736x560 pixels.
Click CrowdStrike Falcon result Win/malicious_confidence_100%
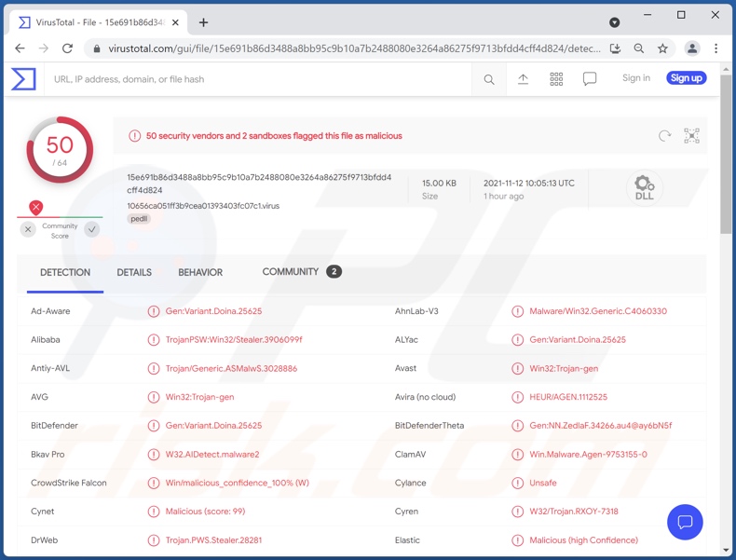tap(237, 483)
